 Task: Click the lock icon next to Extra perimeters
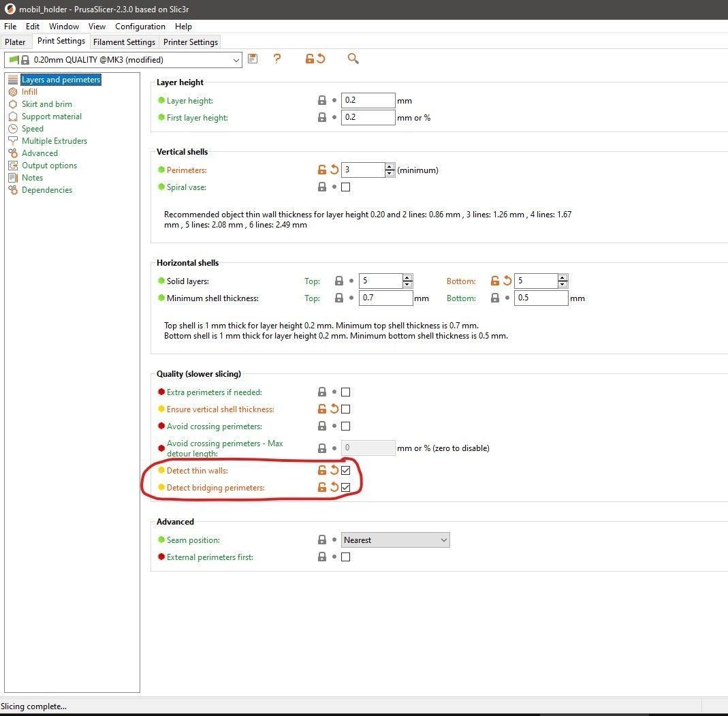tap(321, 392)
